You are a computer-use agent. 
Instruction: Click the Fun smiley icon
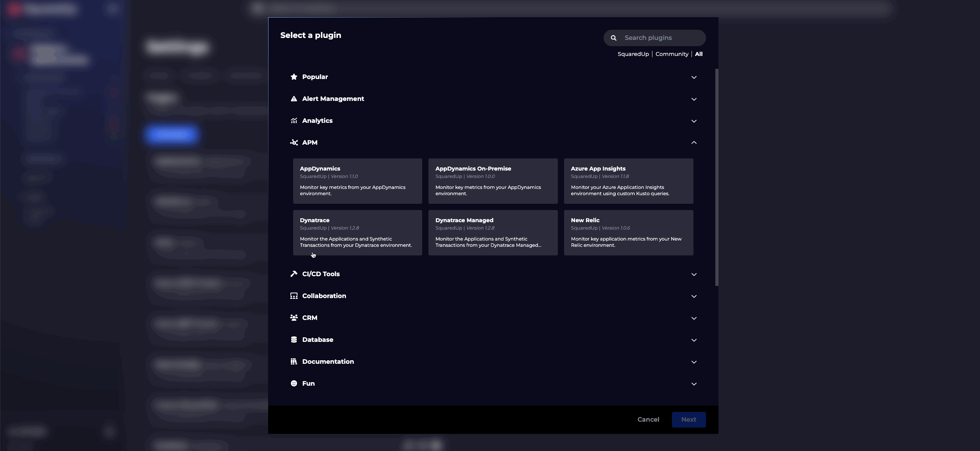tap(294, 383)
